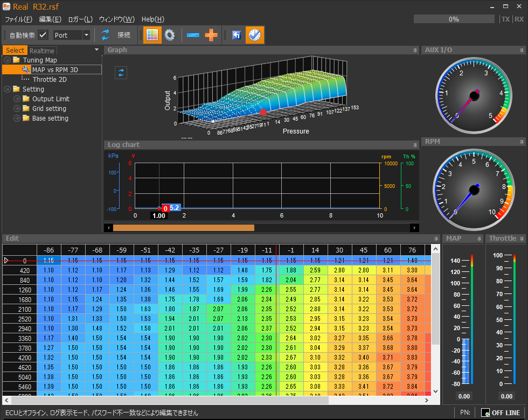Click the Base setting folder icon
Viewport: 528px width, 420px height.
[x=26, y=118]
